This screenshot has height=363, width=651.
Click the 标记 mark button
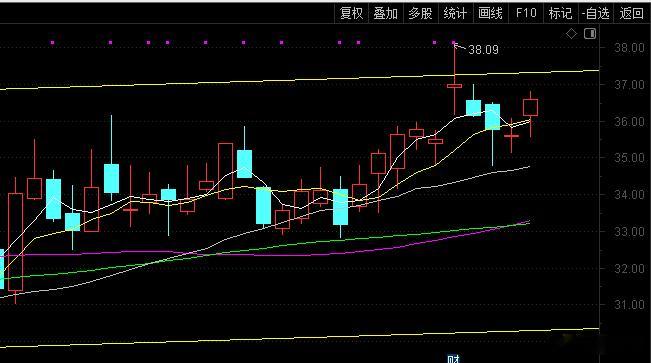[560, 13]
